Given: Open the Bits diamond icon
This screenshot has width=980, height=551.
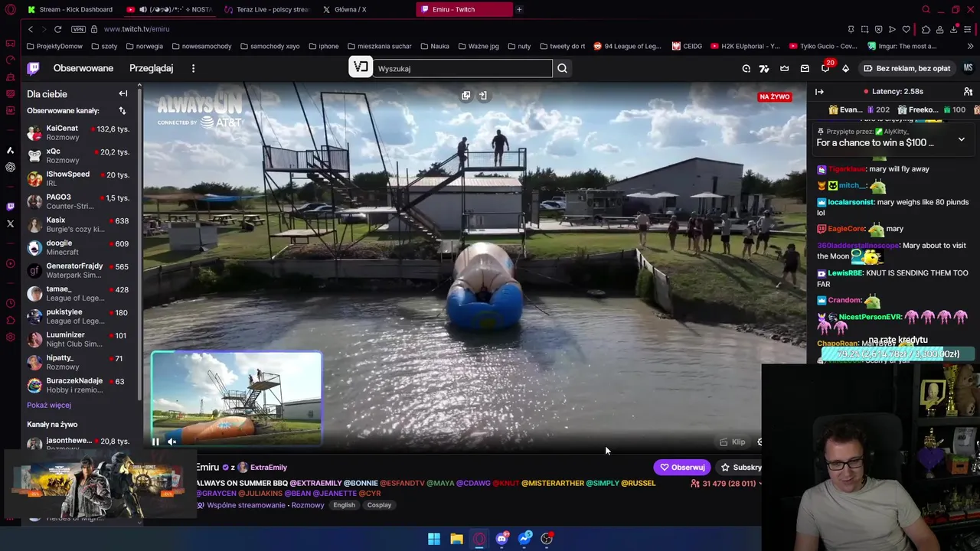Looking at the screenshot, I should pyautogui.click(x=845, y=68).
